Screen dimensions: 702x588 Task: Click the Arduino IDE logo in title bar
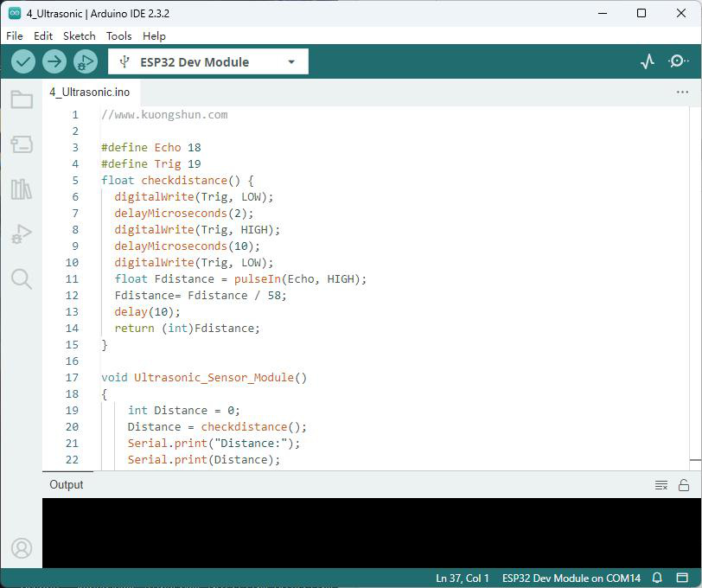tap(15, 13)
